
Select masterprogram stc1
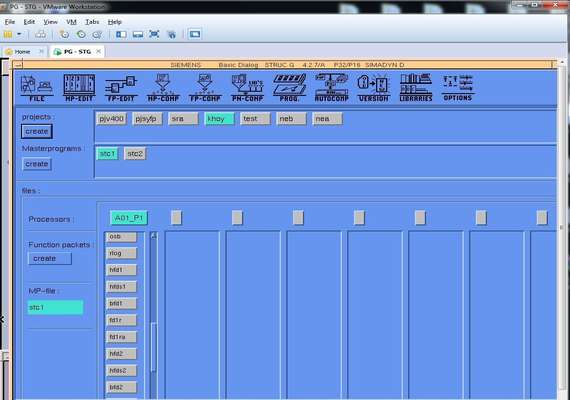(x=108, y=154)
